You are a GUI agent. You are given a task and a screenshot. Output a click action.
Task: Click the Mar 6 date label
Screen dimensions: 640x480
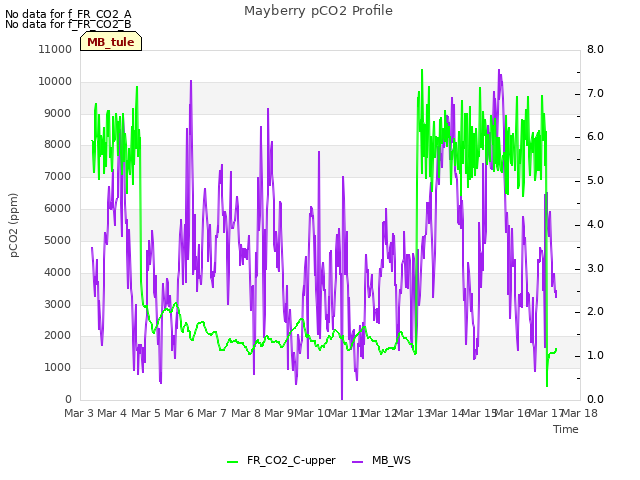click(179, 413)
